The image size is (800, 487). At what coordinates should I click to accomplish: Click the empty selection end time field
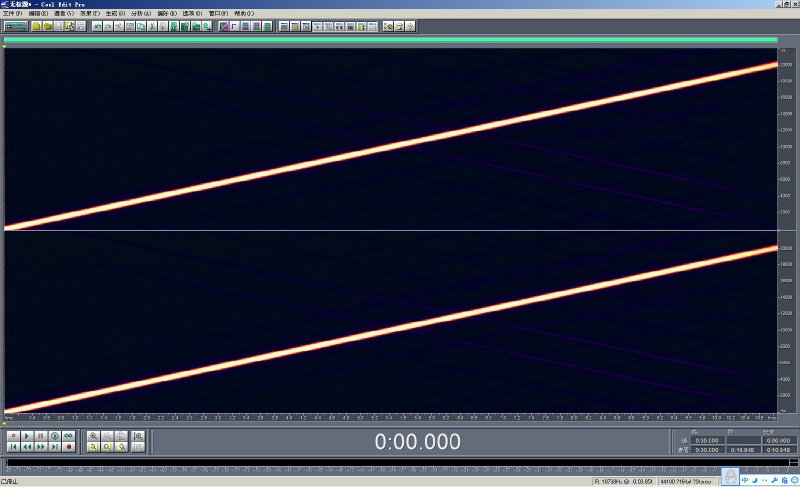click(x=743, y=440)
